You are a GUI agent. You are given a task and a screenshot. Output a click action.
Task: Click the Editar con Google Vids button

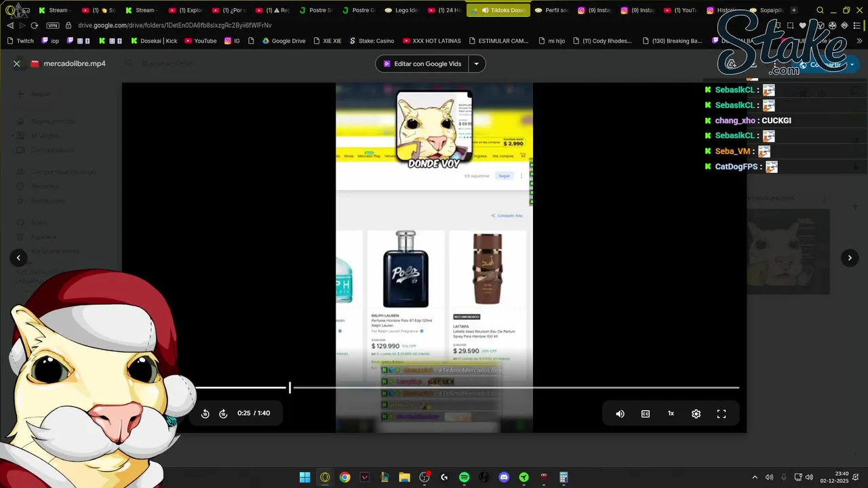click(422, 64)
